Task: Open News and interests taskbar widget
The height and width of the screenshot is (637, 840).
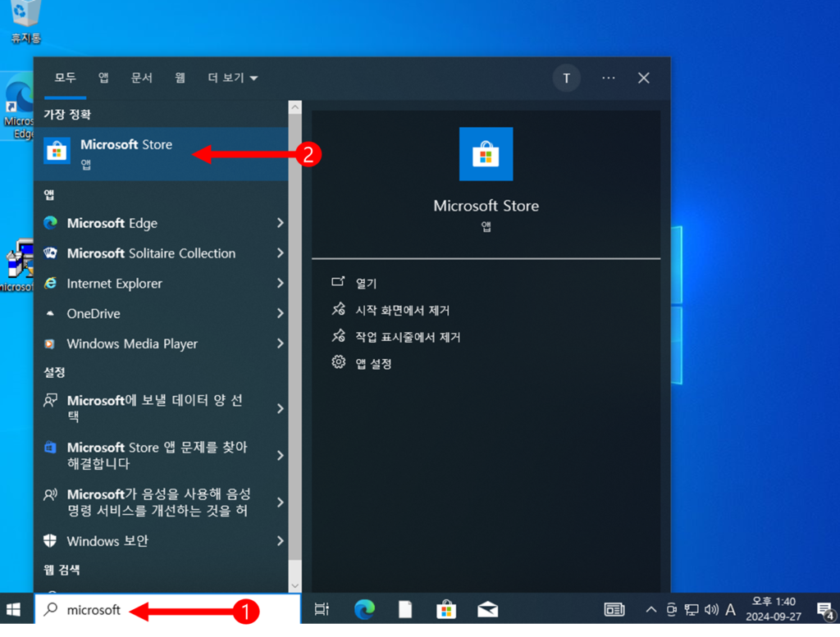Action: (x=614, y=609)
